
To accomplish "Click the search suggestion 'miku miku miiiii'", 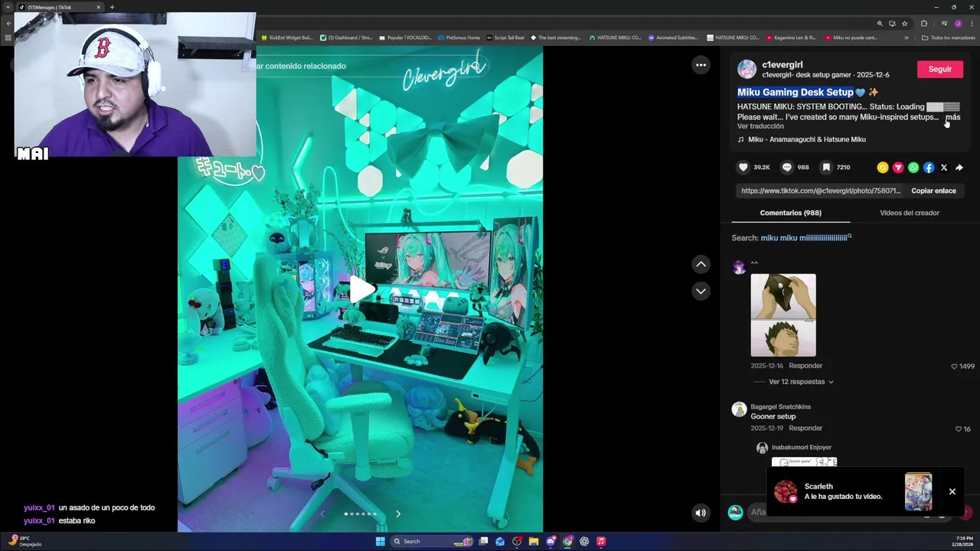I will [x=805, y=238].
